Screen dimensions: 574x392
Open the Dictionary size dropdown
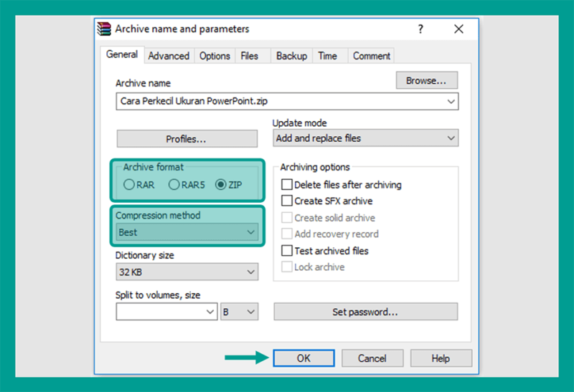(x=187, y=272)
